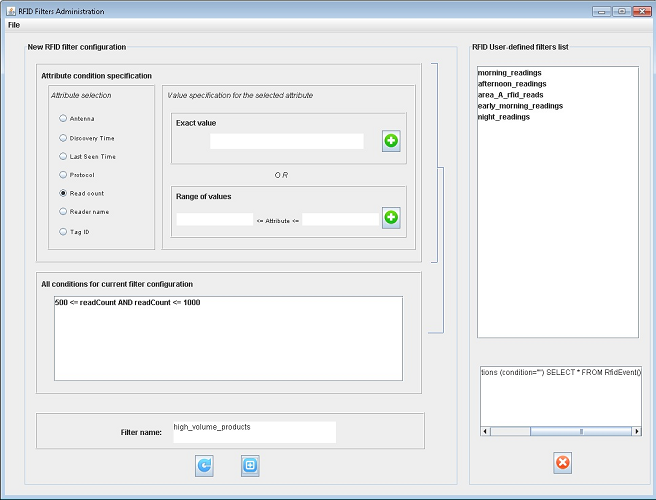This screenshot has width=656, height=500.
Task: Click the horizontal scrollbar thumb in query box
Action: pos(581,431)
